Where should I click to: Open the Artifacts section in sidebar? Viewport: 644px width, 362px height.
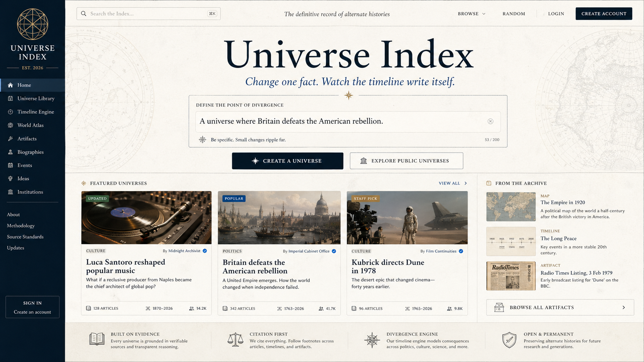click(27, 139)
